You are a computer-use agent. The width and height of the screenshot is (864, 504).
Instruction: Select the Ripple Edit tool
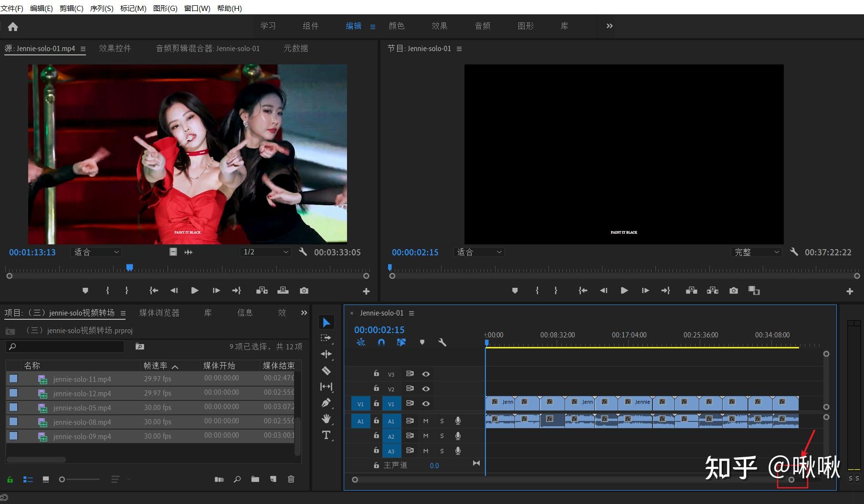(326, 354)
